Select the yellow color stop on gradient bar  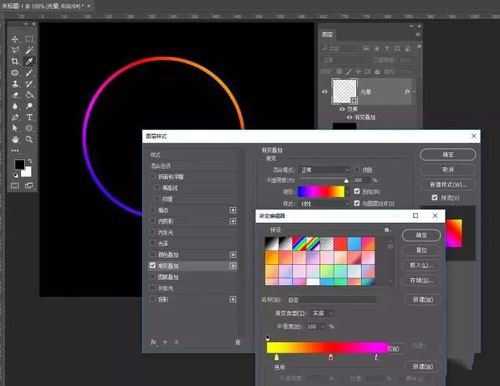point(277,357)
